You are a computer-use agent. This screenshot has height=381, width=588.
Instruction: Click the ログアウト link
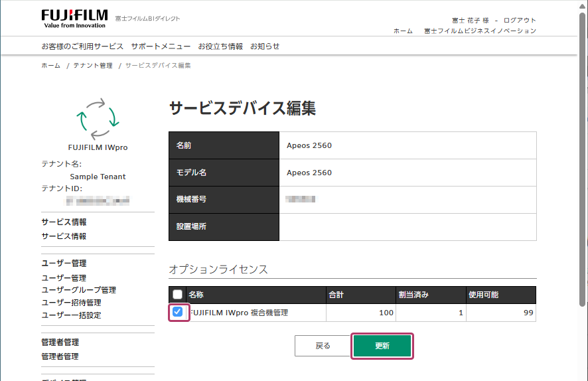pyautogui.click(x=520, y=21)
